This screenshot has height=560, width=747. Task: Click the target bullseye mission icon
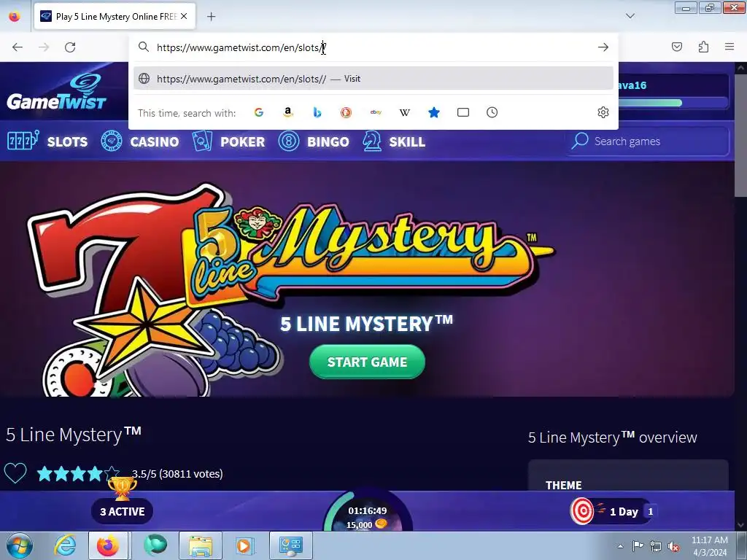click(582, 511)
